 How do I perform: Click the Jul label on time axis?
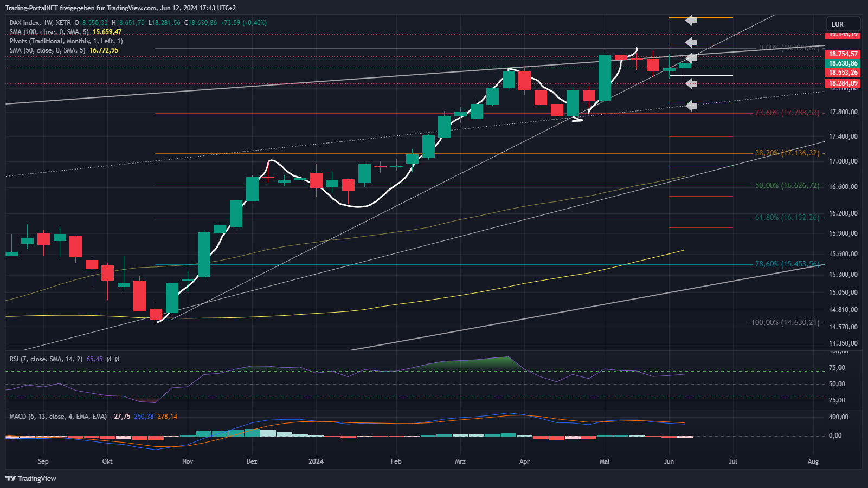(x=733, y=461)
